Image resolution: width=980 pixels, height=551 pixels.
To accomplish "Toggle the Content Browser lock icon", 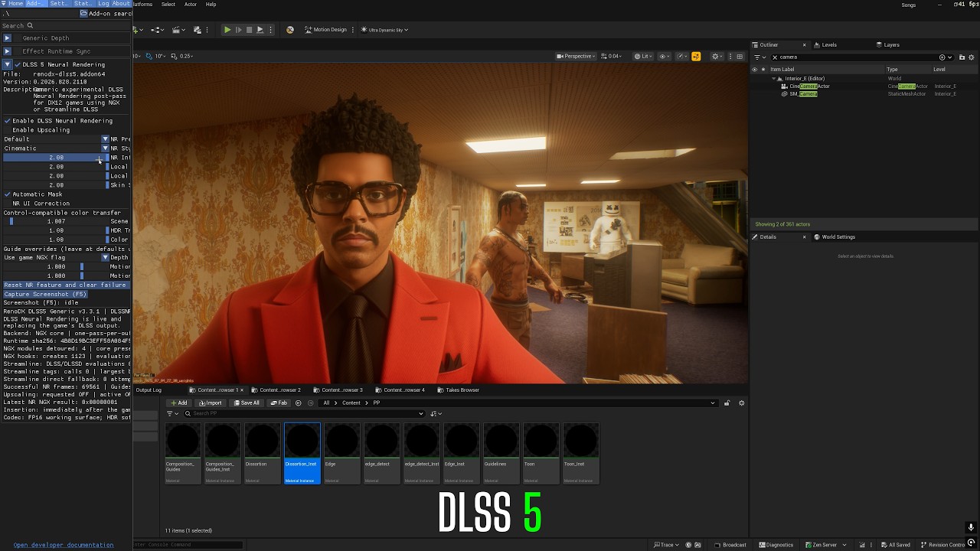I will (x=727, y=403).
